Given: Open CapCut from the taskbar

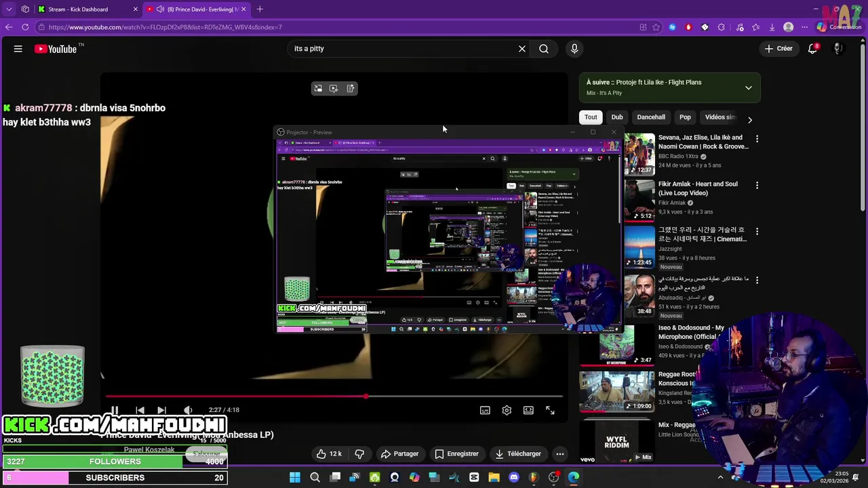Looking at the screenshot, I should 474,478.
